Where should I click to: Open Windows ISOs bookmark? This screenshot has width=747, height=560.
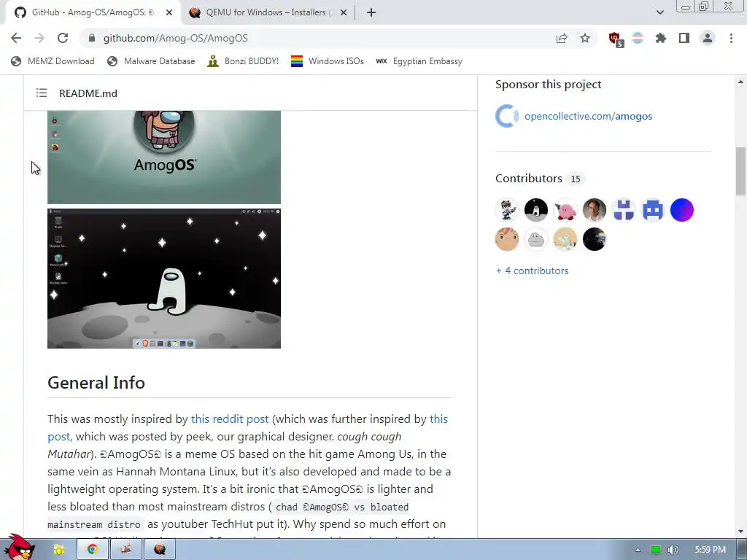point(328,61)
